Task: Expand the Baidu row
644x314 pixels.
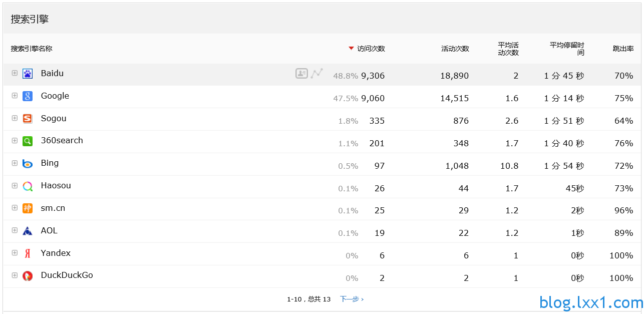Action: point(15,73)
